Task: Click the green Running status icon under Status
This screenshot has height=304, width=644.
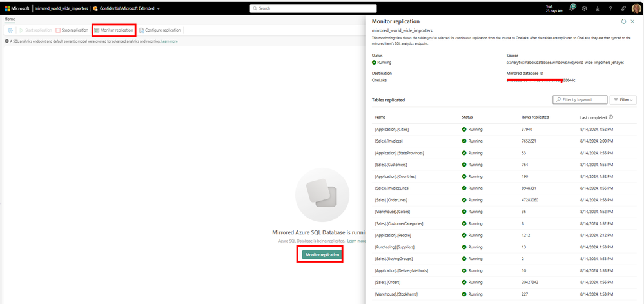Action: 374,63
